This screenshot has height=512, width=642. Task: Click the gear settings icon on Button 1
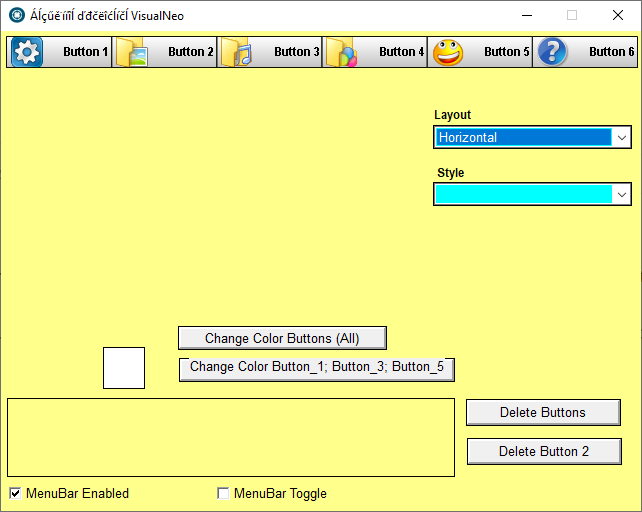point(27,52)
